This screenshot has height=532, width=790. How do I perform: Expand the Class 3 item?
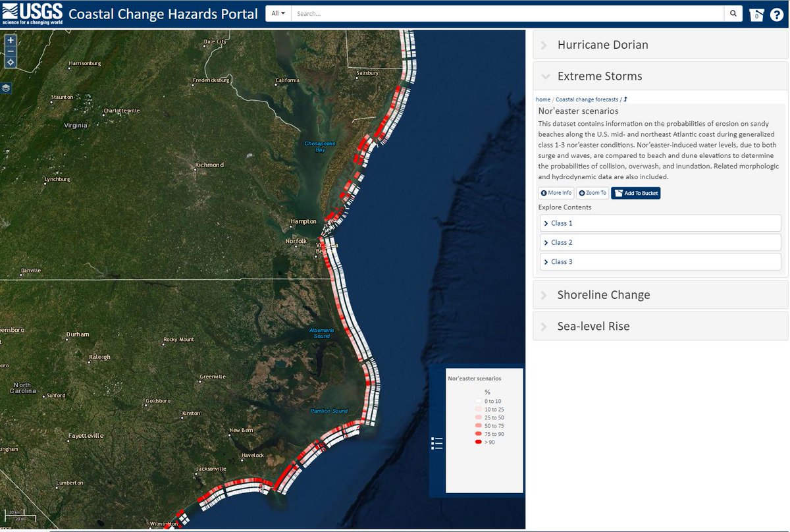point(660,261)
